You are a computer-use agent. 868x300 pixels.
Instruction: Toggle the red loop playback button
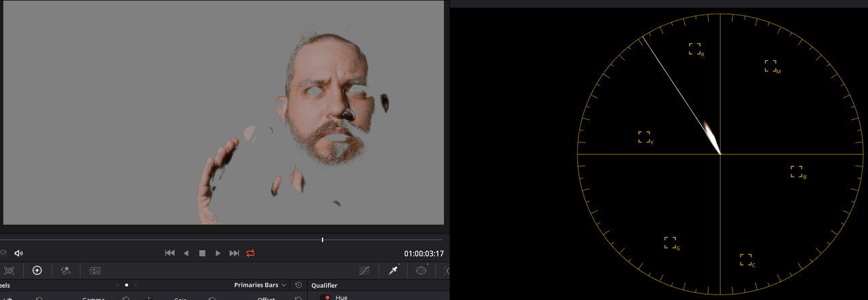coord(251,253)
